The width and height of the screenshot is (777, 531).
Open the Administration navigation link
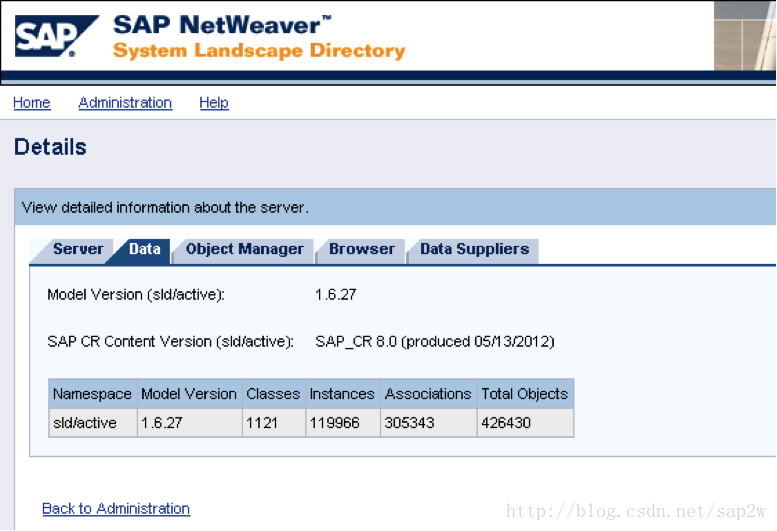(x=125, y=103)
